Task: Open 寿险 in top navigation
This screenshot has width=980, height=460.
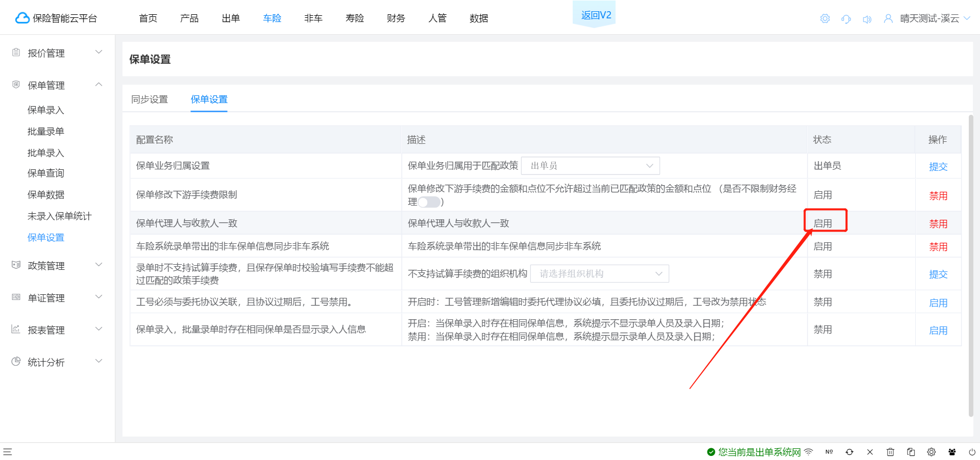Action: coord(355,18)
